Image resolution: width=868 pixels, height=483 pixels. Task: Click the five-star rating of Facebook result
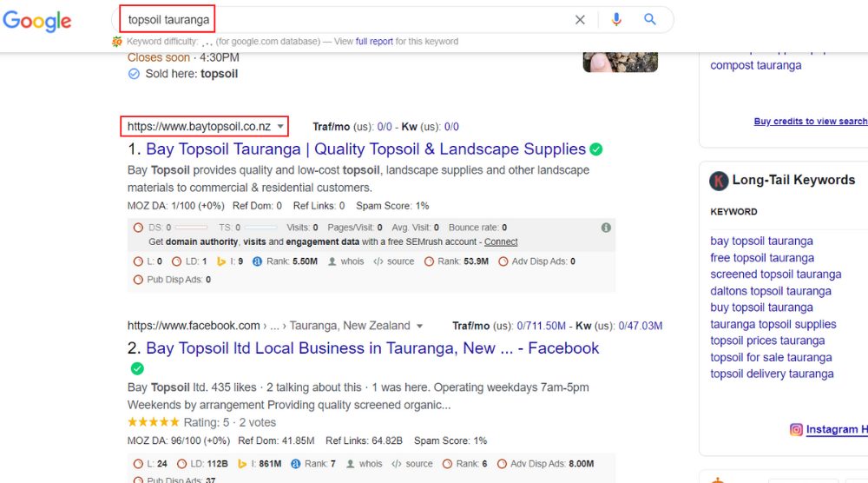coord(154,422)
